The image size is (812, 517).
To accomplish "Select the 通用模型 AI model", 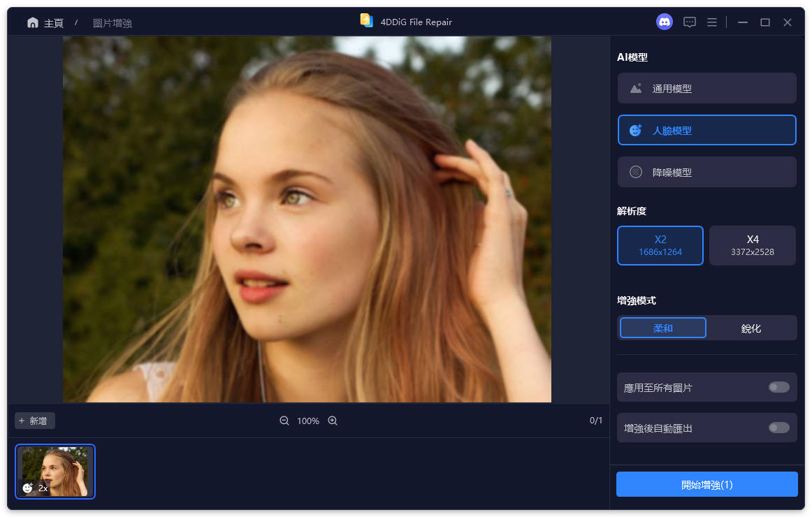I will point(706,89).
